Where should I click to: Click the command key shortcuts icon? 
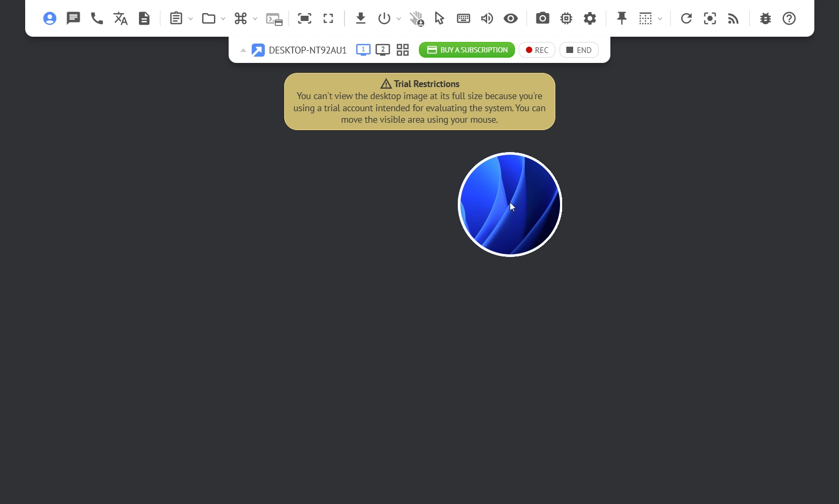coord(241,19)
